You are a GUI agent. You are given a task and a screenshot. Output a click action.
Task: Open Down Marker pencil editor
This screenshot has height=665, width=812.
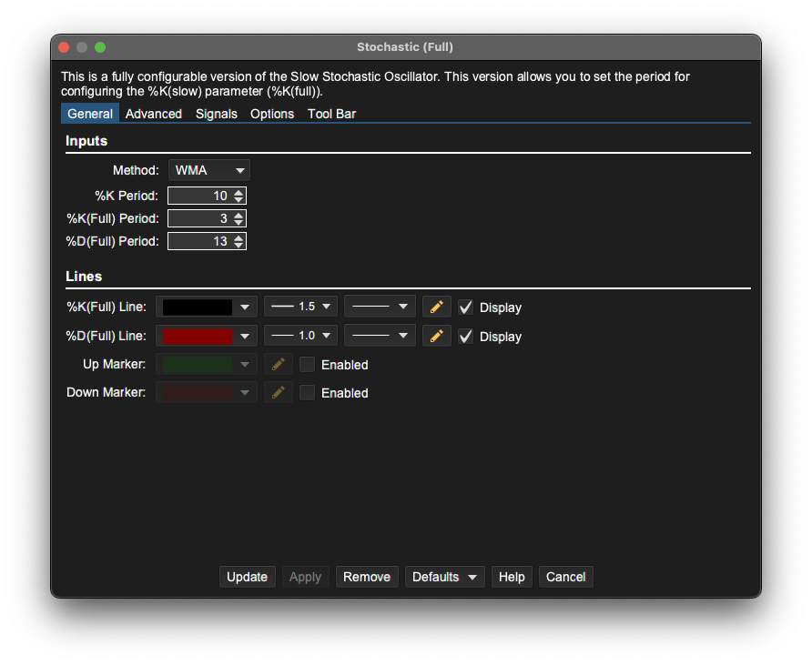278,393
